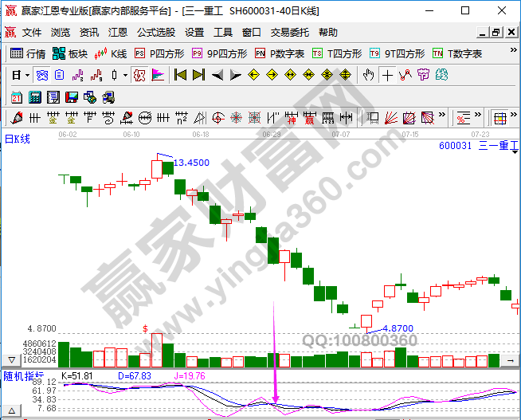Open the 行情 market quotes view
Viewport: 521px width, 420px height.
(x=28, y=54)
